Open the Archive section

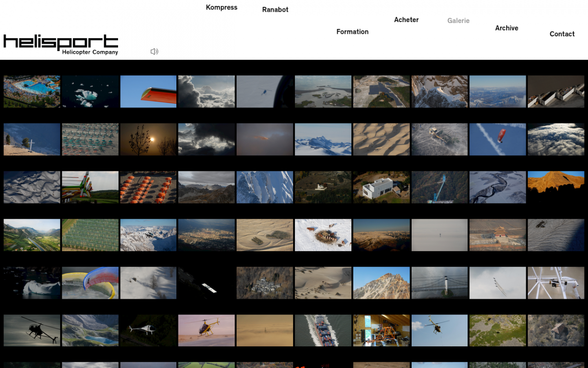pyautogui.click(x=507, y=28)
